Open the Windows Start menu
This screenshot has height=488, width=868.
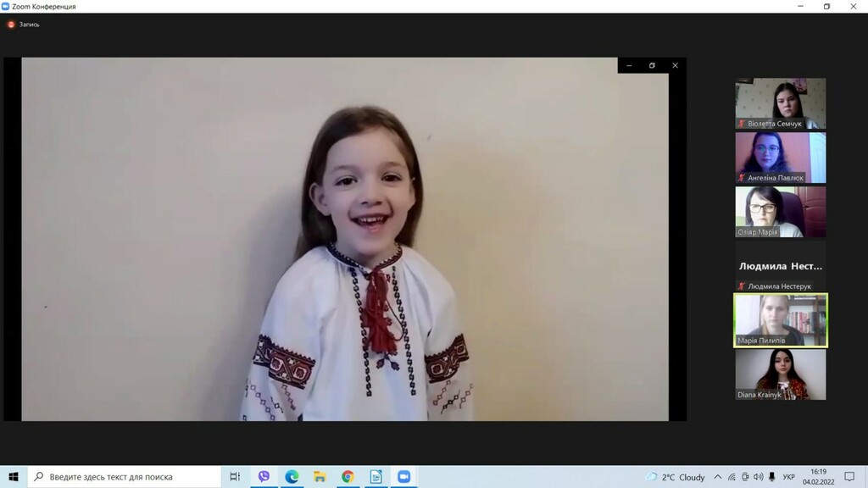[x=14, y=477]
